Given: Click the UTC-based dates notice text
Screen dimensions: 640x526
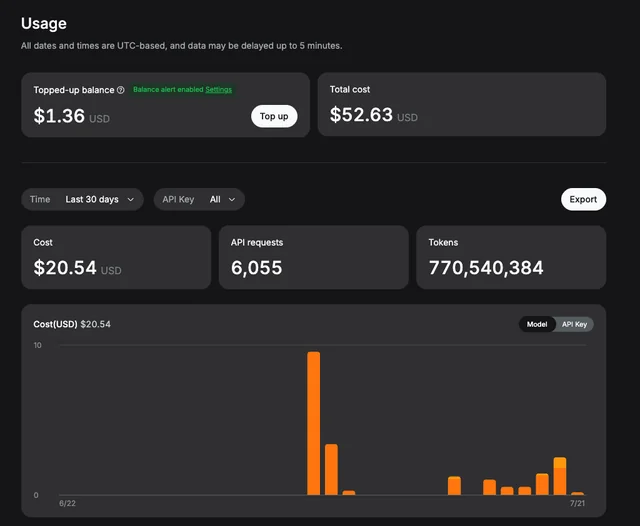Looking at the screenshot, I should click(x=182, y=46).
